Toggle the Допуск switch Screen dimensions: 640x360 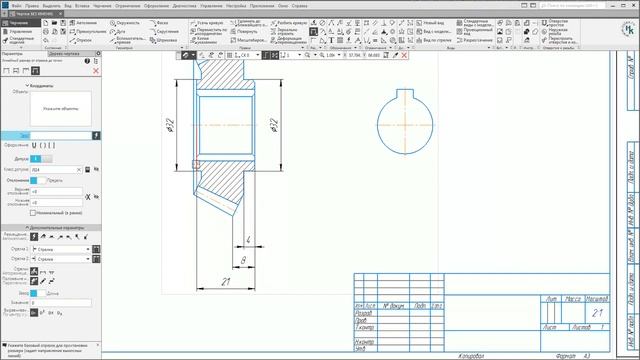coord(41,159)
